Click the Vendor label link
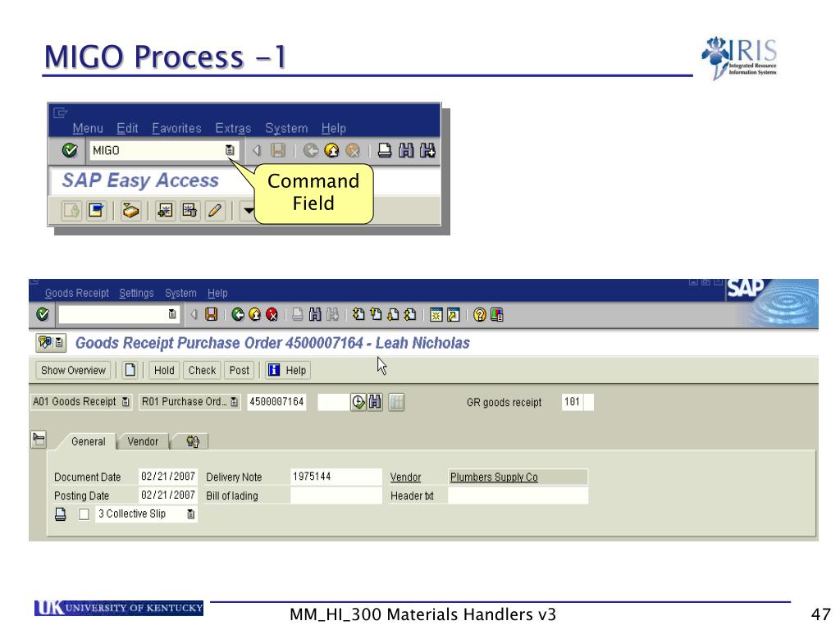The height and width of the screenshot is (630, 840). point(405,477)
